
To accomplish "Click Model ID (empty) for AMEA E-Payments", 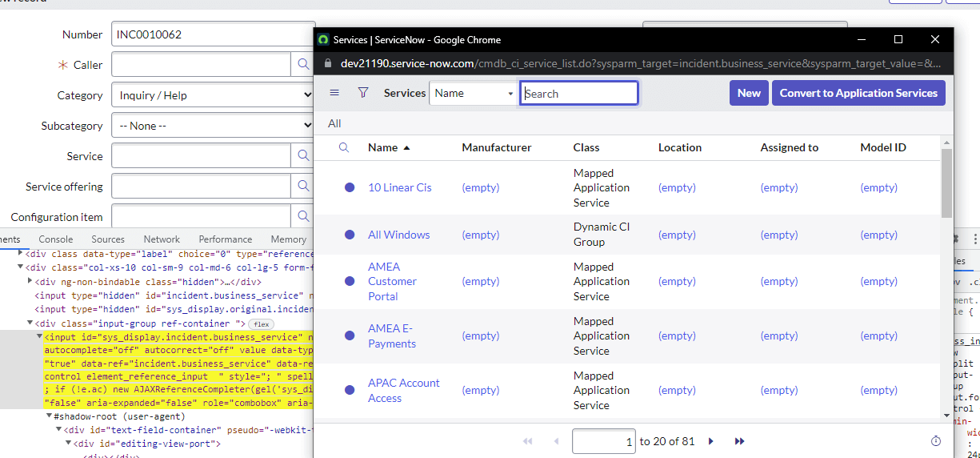I will point(879,335).
